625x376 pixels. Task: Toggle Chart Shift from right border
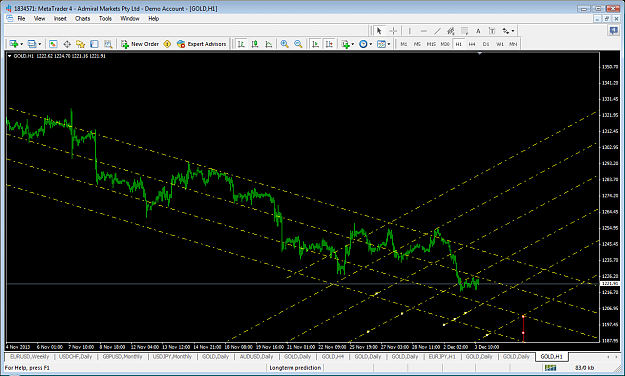pyautogui.click(x=329, y=44)
